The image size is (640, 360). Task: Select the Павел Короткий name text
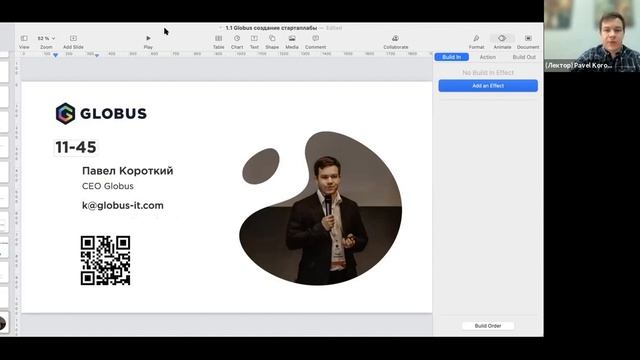click(127, 171)
